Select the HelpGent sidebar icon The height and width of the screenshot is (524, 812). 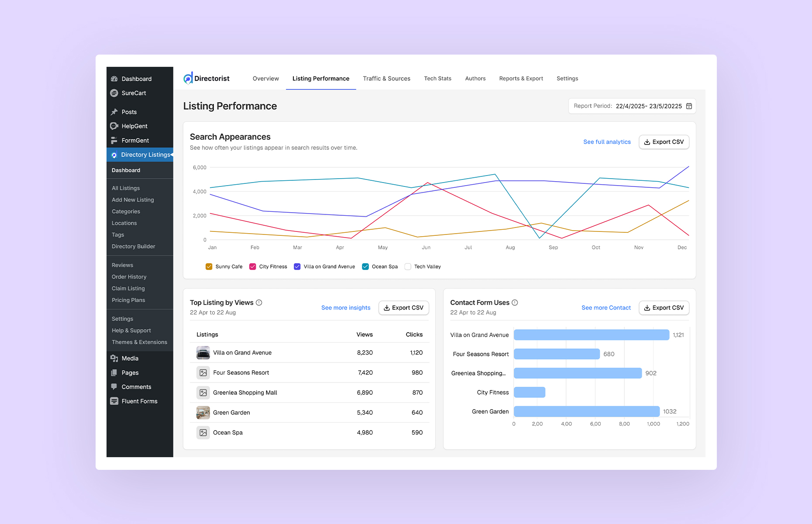tap(114, 126)
